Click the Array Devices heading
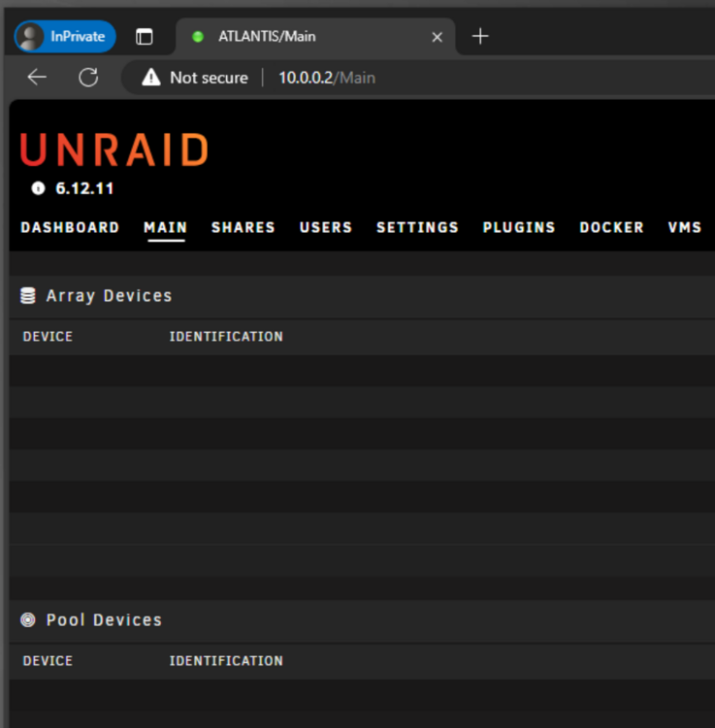The width and height of the screenshot is (715, 728). [109, 296]
